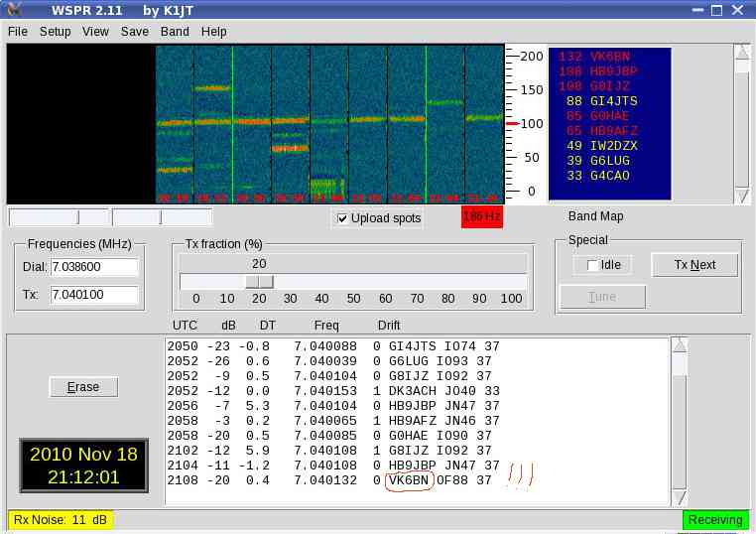Click G4CAO entry in band map
This screenshot has height=534, width=756.
(598, 176)
